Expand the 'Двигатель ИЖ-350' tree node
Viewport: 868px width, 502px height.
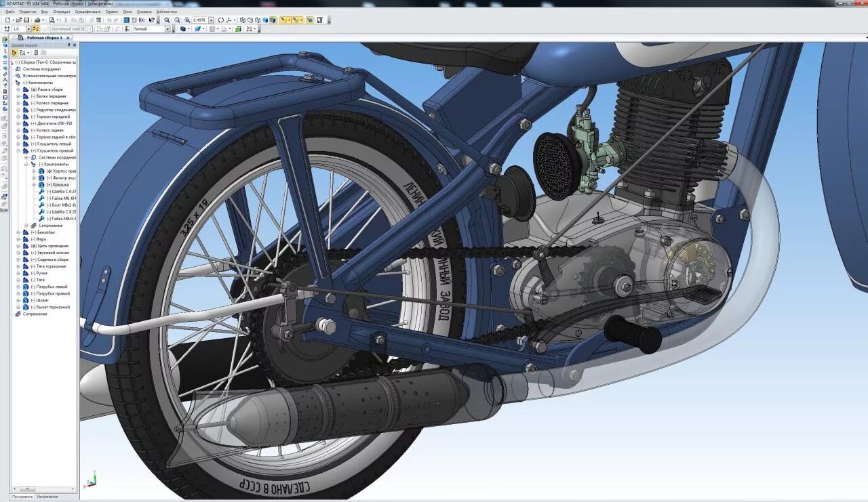pyautogui.click(x=18, y=123)
